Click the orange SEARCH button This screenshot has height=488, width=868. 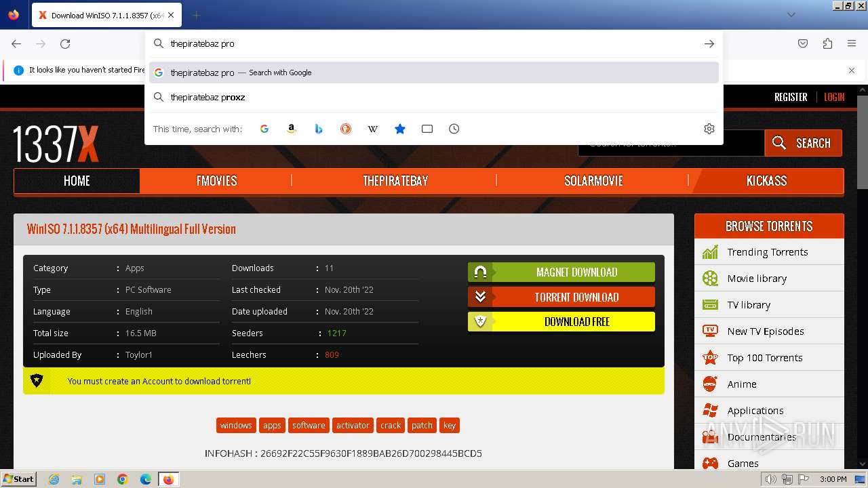pos(803,143)
